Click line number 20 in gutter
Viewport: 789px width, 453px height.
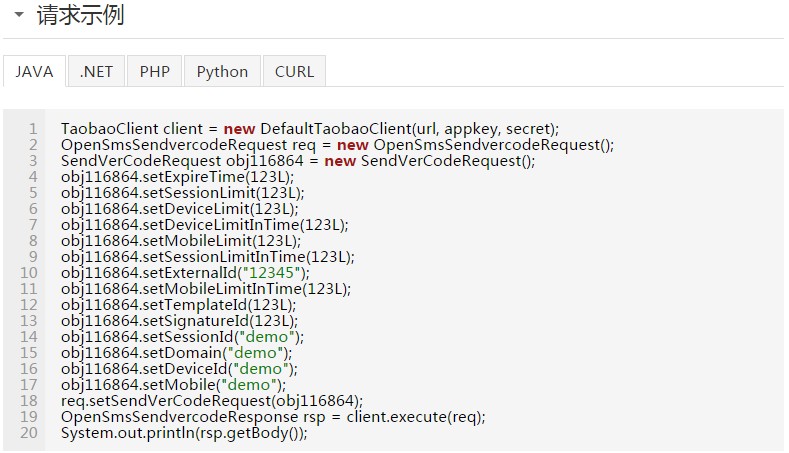coord(29,433)
